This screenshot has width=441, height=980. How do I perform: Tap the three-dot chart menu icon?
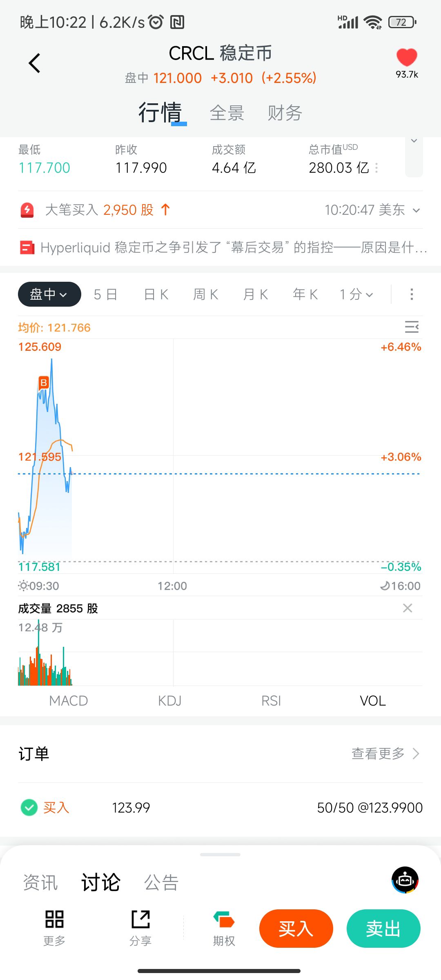coord(412,294)
